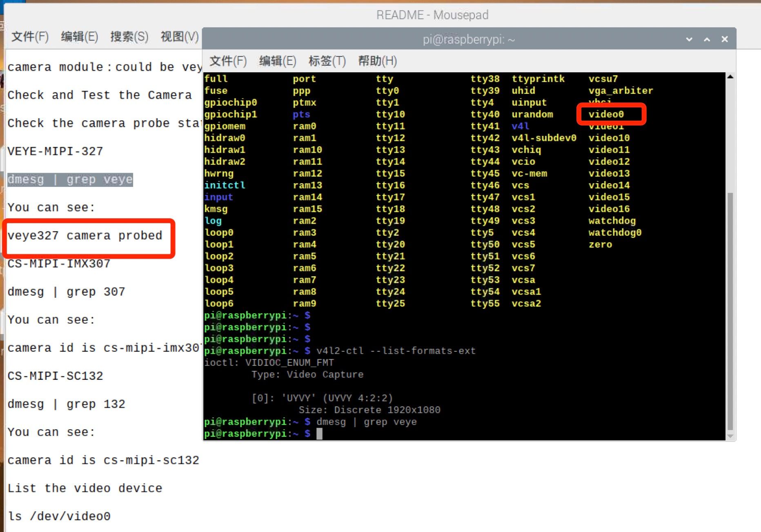Image resolution: width=761 pixels, height=532 pixels.
Task: Click 'video16' entry in terminal
Action: click(609, 209)
